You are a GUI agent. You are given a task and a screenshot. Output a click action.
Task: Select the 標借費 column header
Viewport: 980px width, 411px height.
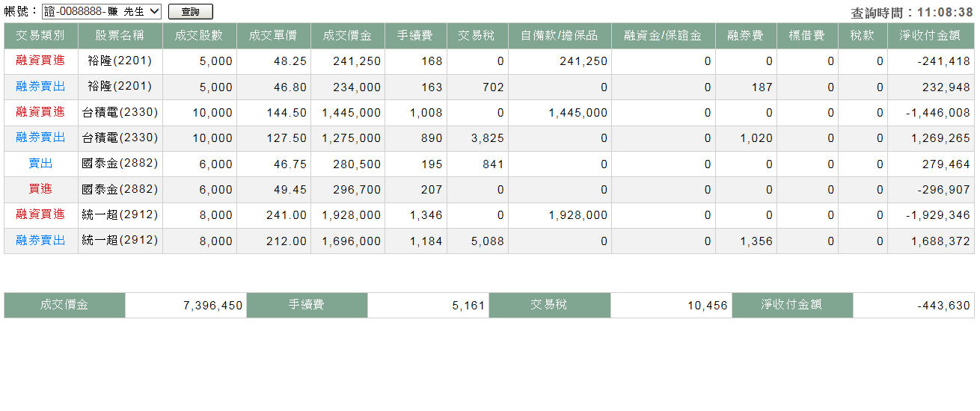pyautogui.click(x=806, y=35)
